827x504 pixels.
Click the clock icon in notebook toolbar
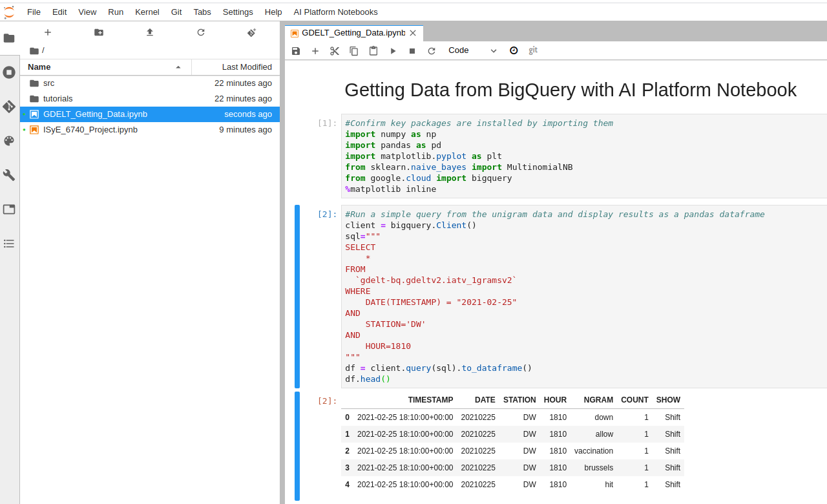(x=514, y=50)
